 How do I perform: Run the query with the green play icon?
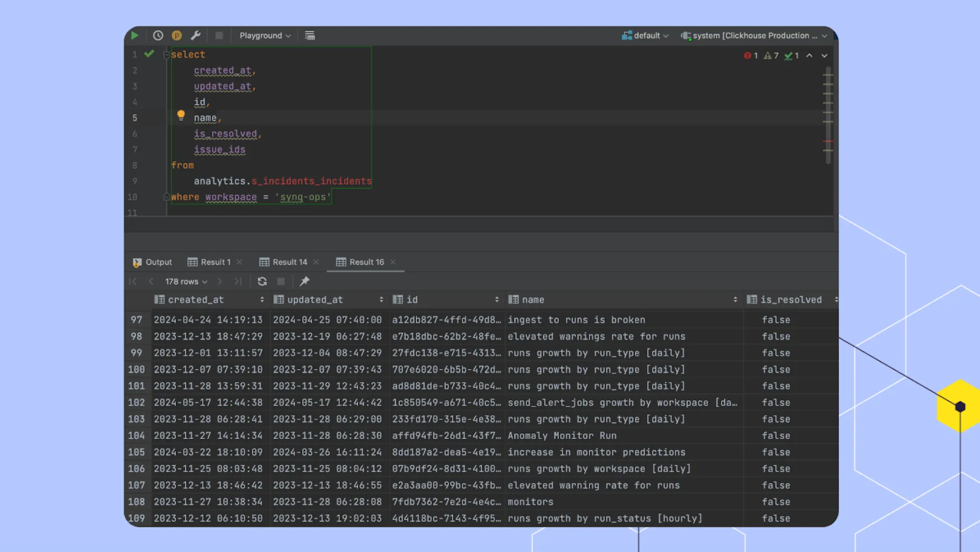tap(134, 35)
